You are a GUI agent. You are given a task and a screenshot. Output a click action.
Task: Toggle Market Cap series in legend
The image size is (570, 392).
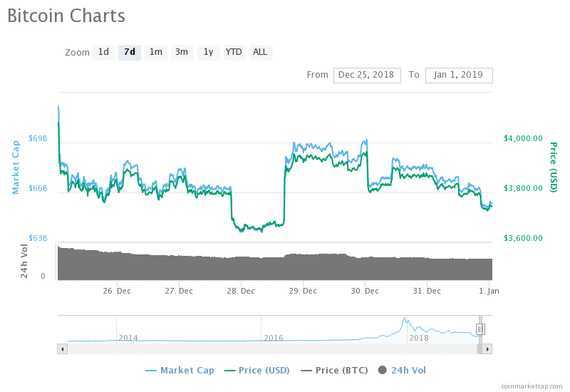point(180,371)
